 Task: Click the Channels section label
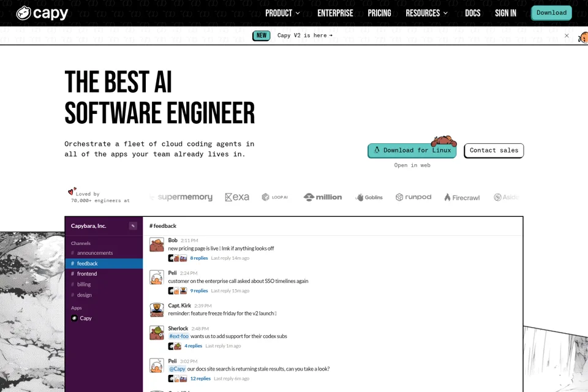[81, 243]
